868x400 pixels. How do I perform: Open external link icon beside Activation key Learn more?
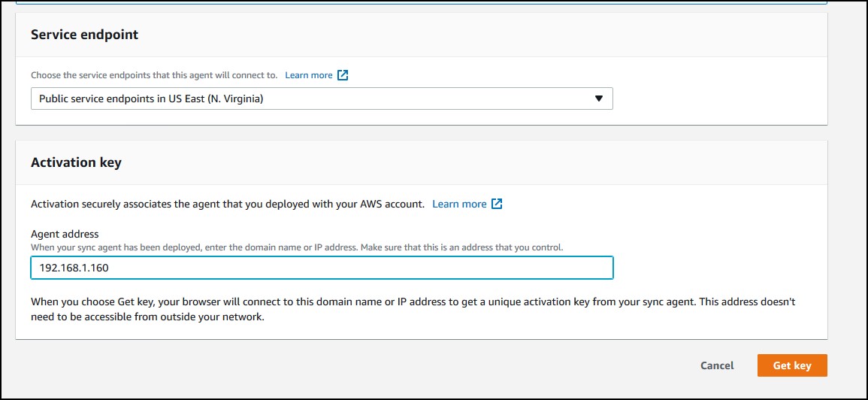click(497, 204)
